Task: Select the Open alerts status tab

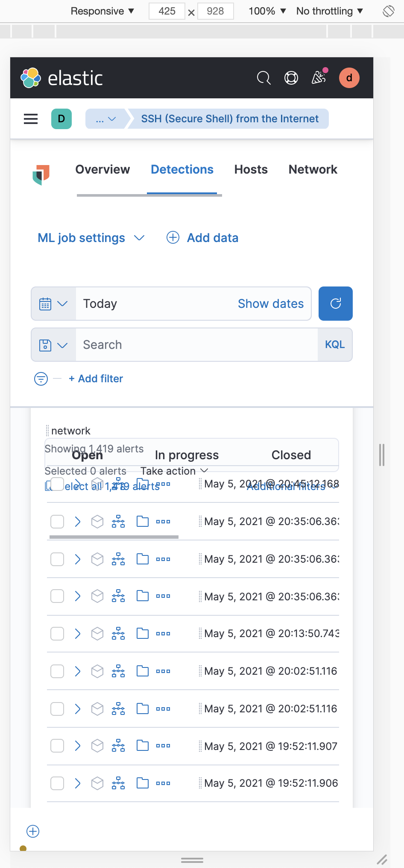Action: point(88,455)
